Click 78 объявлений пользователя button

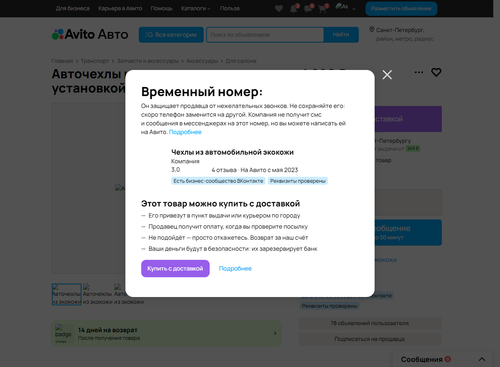[x=370, y=323]
